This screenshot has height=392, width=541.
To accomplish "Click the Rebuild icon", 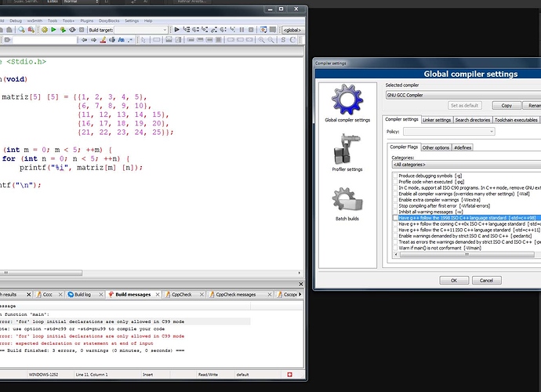I will tap(72, 30).
